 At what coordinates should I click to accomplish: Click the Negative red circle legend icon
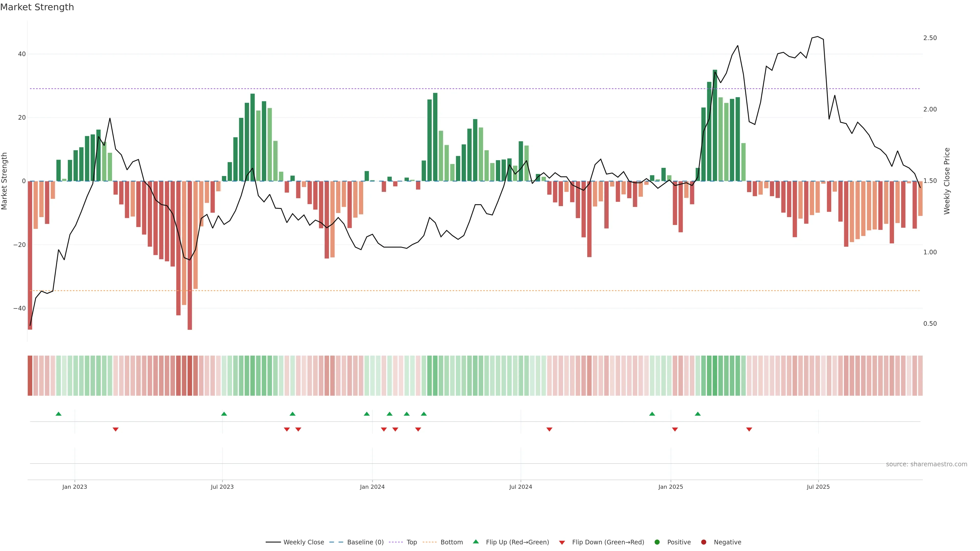coord(703,542)
